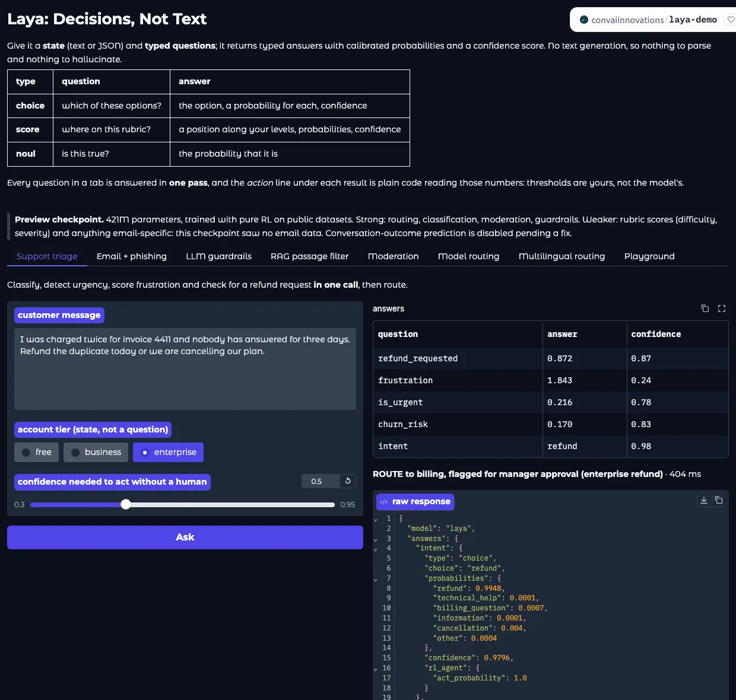The image size is (736, 700).
Task: Copy the answers table contents
Action: [x=705, y=308]
